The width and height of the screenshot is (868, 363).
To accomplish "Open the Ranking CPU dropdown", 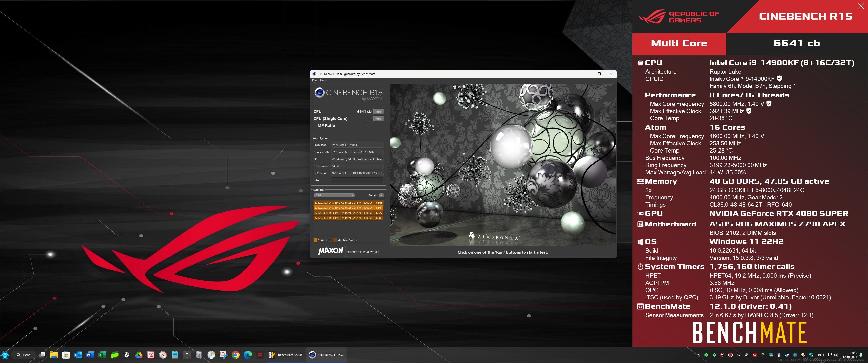I will click(x=334, y=195).
